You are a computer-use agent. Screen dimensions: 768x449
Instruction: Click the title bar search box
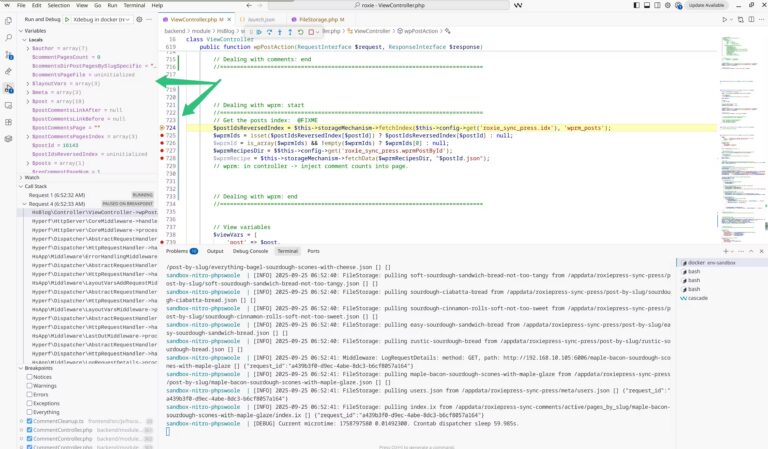pyautogui.click(x=388, y=5)
